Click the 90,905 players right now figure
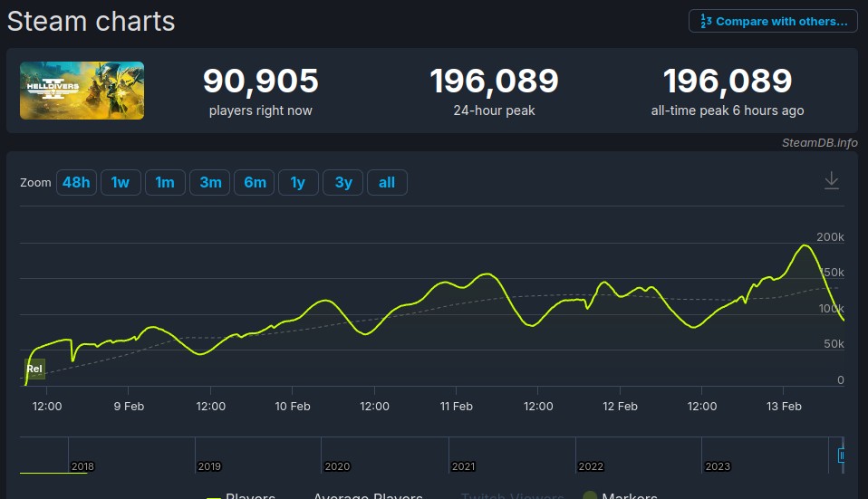 (x=261, y=81)
